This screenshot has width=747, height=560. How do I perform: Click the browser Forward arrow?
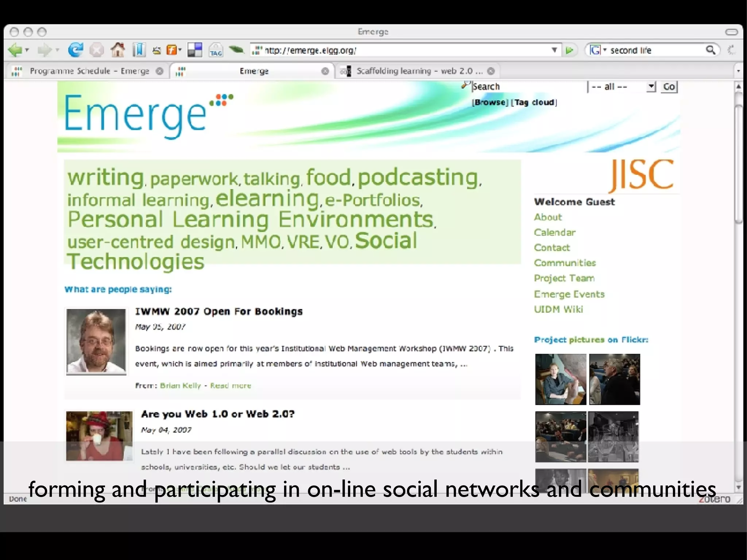click(x=44, y=50)
